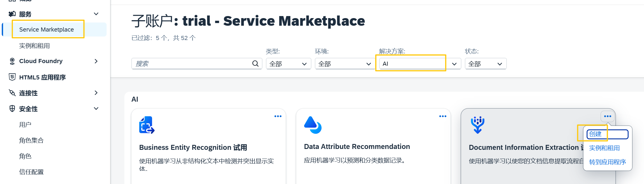Click the text 已过滤: 5 个, 共 52 个
The width and height of the screenshot is (644, 184).
[x=163, y=38]
